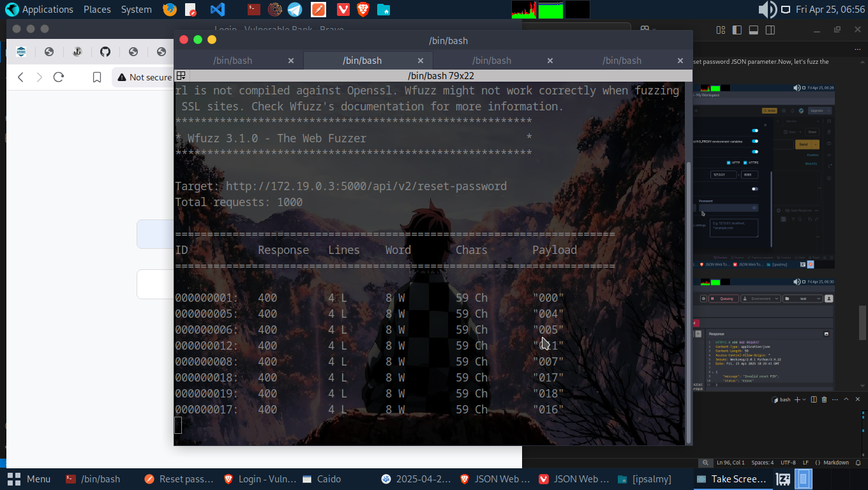This screenshot has width=868, height=490.
Task: Open VS Code terminal panel more actions
Action: pyautogui.click(x=835, y=399)
